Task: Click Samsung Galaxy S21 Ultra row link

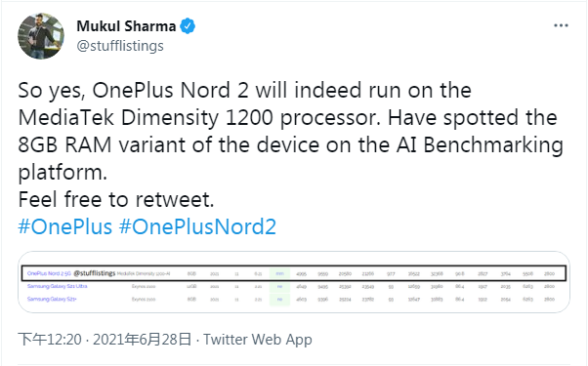Action: [57, 286]
